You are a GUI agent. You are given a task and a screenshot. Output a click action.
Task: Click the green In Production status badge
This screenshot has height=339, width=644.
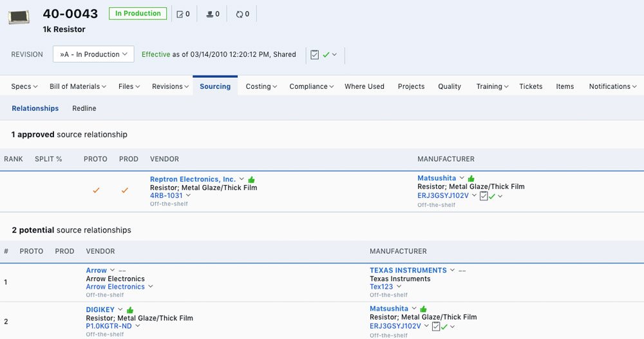click(138, 14)
